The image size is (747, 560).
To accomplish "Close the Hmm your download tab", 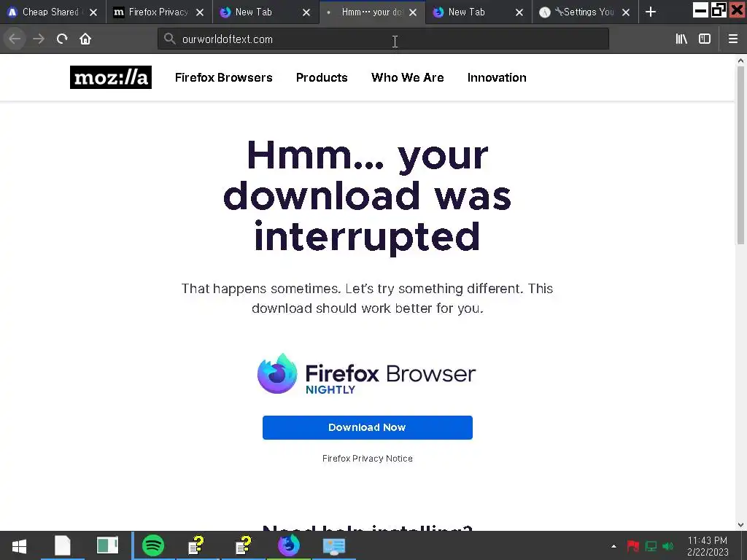I will (413, 12).
